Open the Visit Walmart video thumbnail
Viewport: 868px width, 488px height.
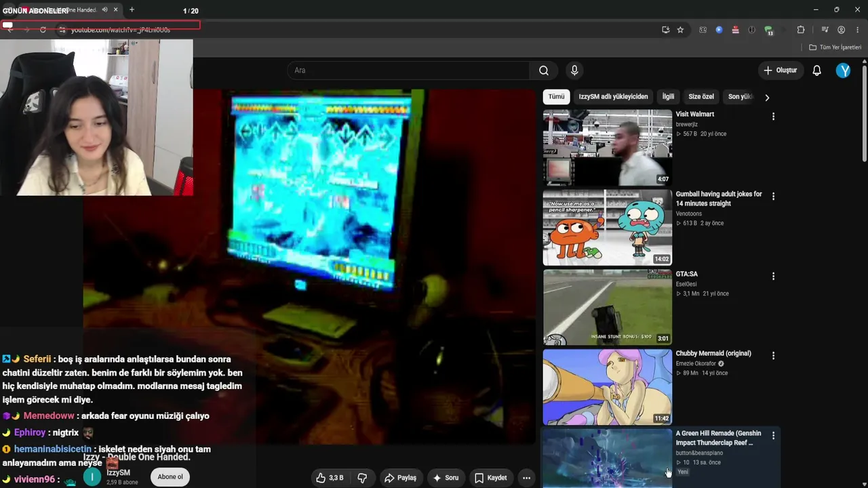coord(608,148)
